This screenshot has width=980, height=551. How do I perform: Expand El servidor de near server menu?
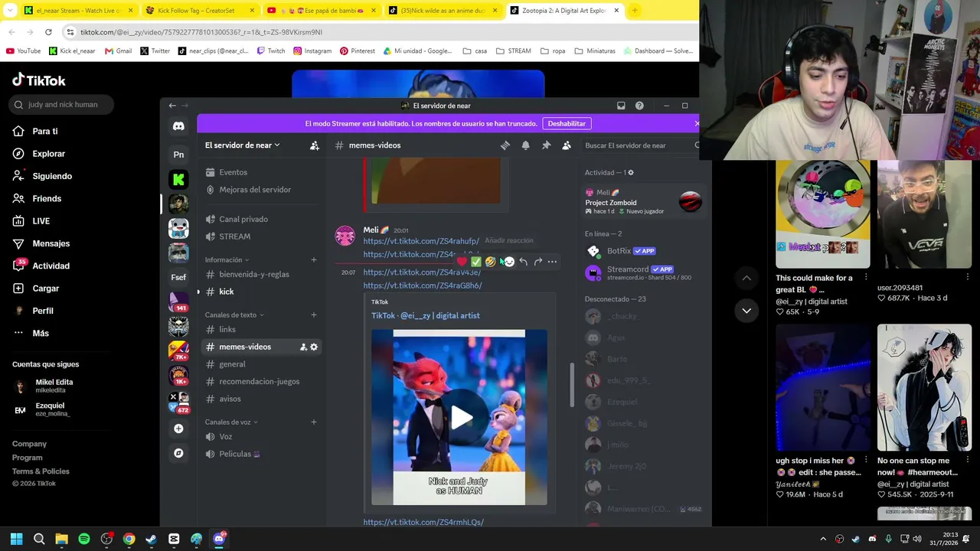(242, 145)
